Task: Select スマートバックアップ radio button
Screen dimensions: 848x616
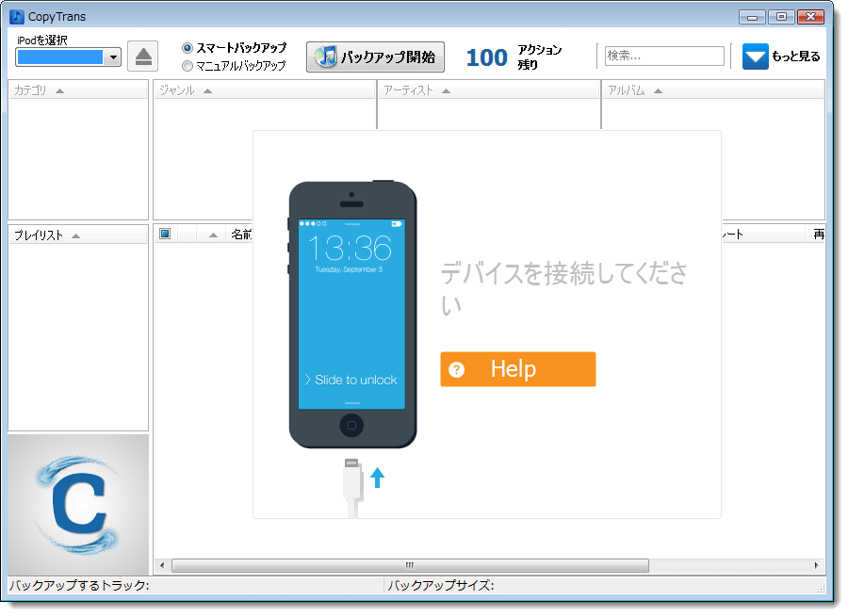Action: (x=188, y=48)
